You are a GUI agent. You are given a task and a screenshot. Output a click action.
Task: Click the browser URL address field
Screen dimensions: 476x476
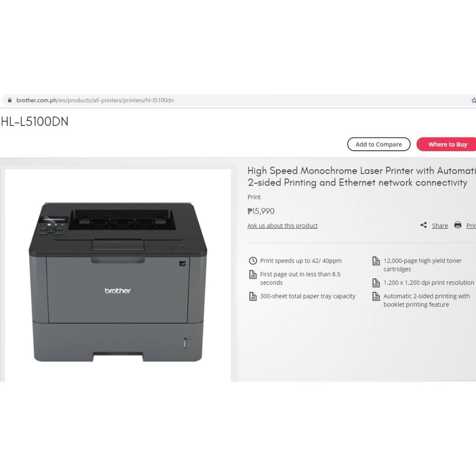(237, 100)
